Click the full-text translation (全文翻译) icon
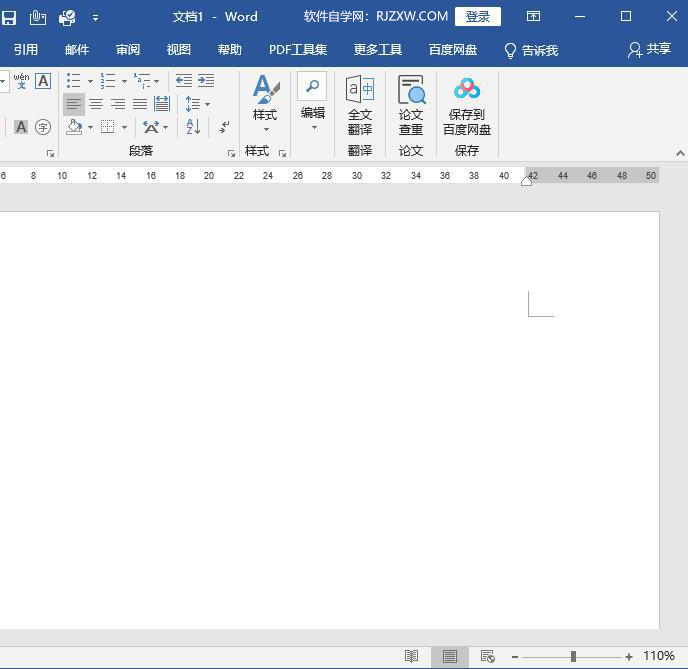 coord(360,106)
